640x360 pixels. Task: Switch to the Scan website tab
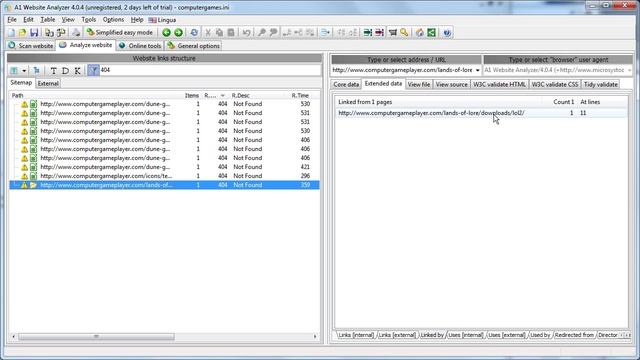(x=31, y=46)
